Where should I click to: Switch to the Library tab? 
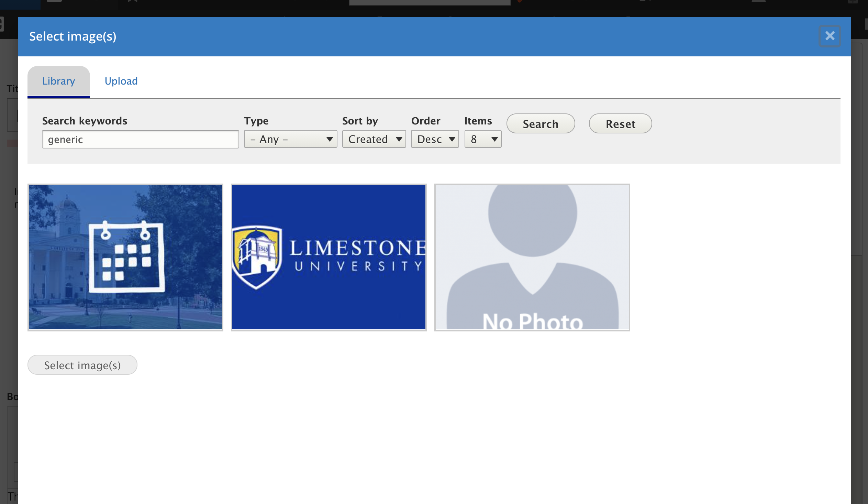58,81
